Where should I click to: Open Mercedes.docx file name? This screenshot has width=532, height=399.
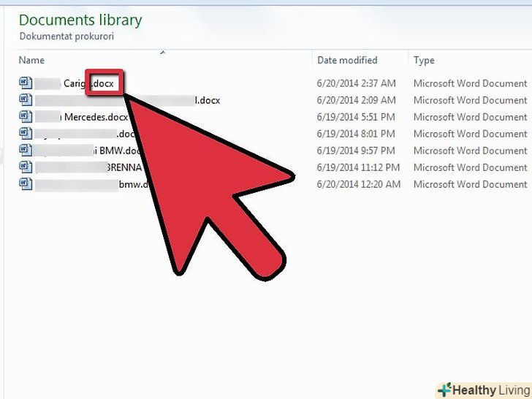(x=96, y=117)
